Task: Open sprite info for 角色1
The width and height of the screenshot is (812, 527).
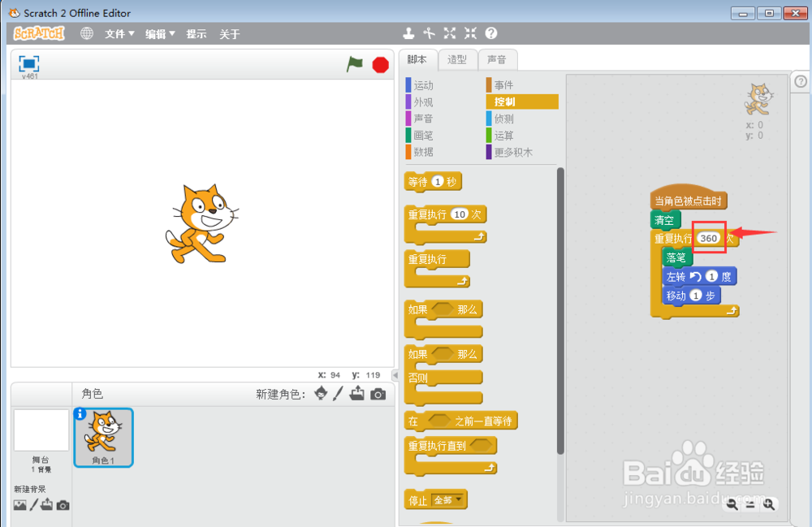Action: [80, 414]
